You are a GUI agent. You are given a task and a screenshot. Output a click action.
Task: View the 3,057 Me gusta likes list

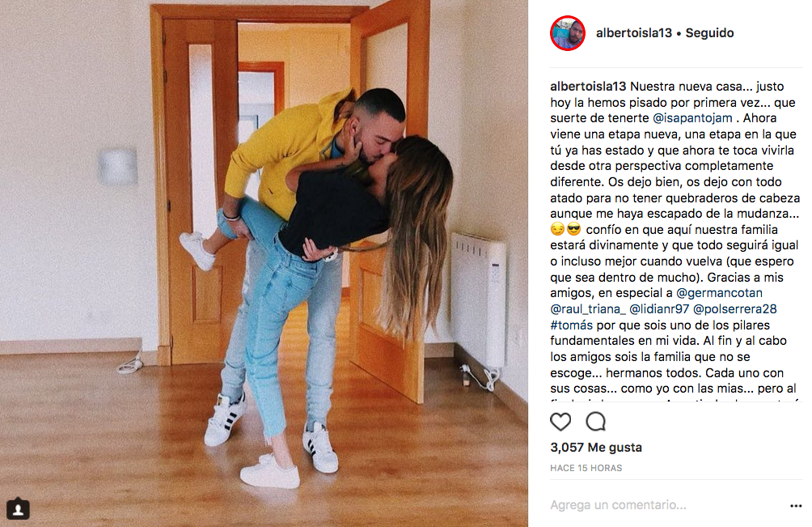pyautogui.click(x=596, y=447)
